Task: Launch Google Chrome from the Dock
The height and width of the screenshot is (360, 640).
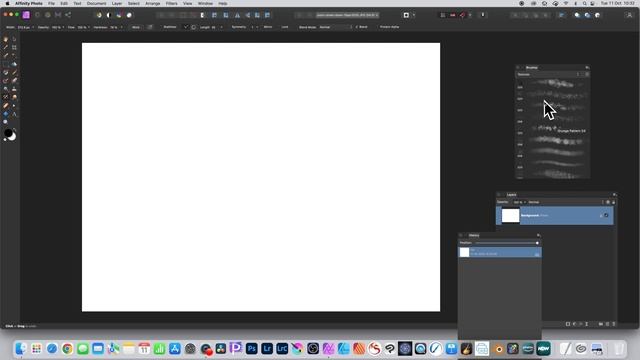Action: 67,349
